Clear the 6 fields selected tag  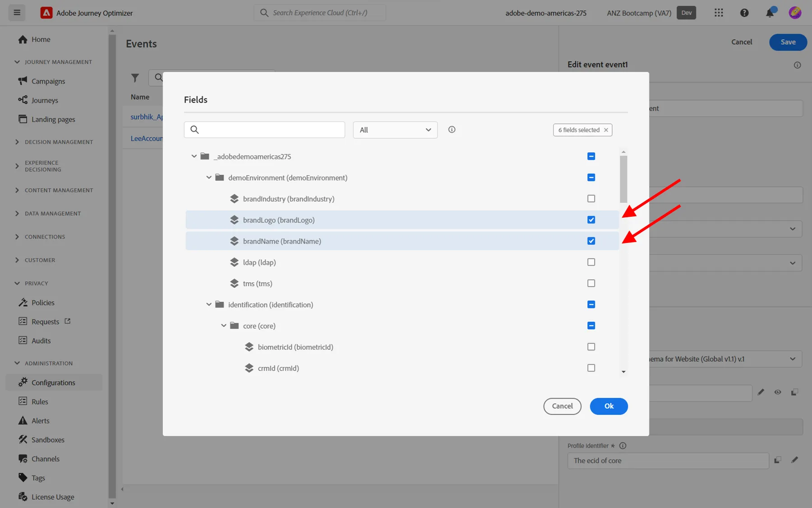click(606, 130)
